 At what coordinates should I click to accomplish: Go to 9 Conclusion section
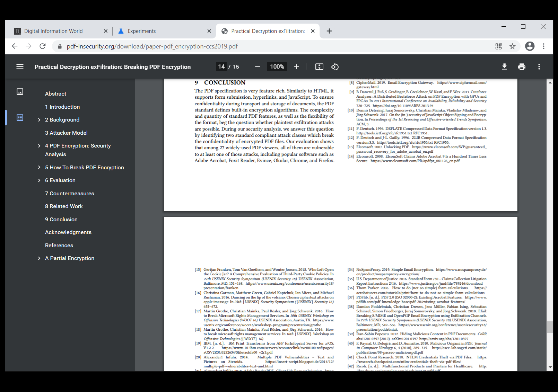pos(61,220)
